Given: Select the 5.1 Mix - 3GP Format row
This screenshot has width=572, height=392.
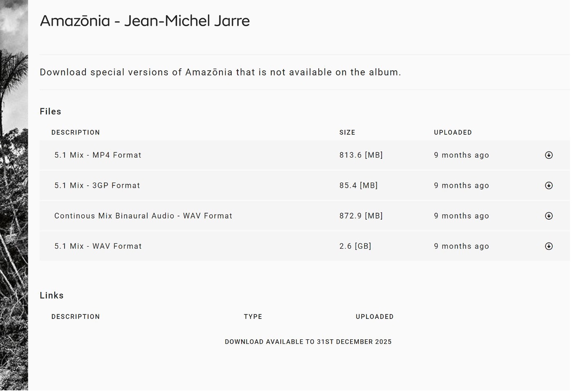Looking at the screenshot, I should click(305, 185).
